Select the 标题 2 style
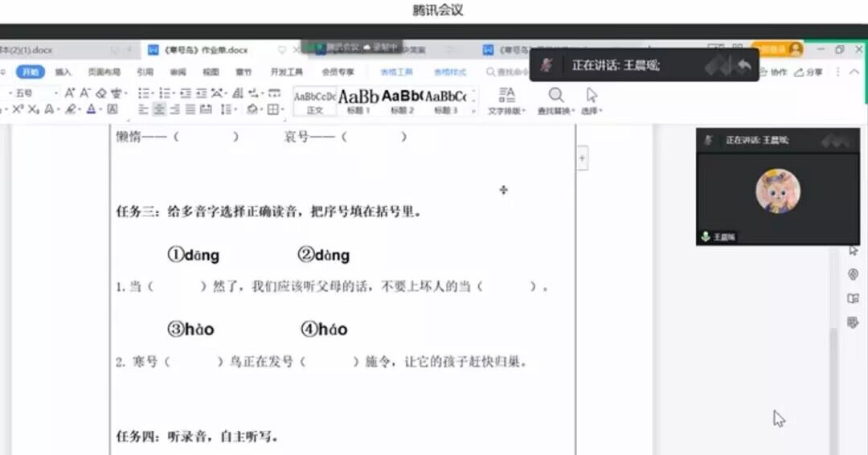The image size is (868, 455). click(402, 102)
